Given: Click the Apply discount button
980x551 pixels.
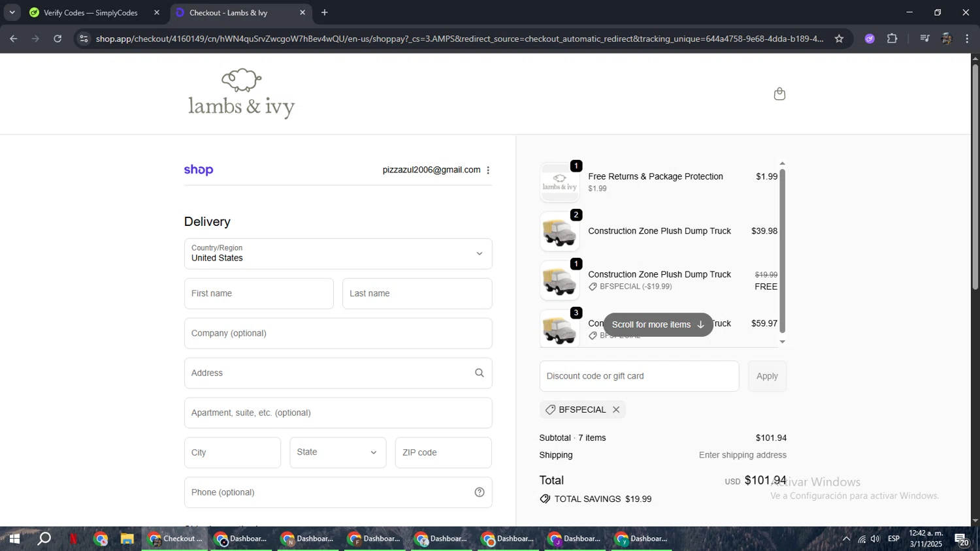Looking at the screenshot, I should tap(767, 376).
